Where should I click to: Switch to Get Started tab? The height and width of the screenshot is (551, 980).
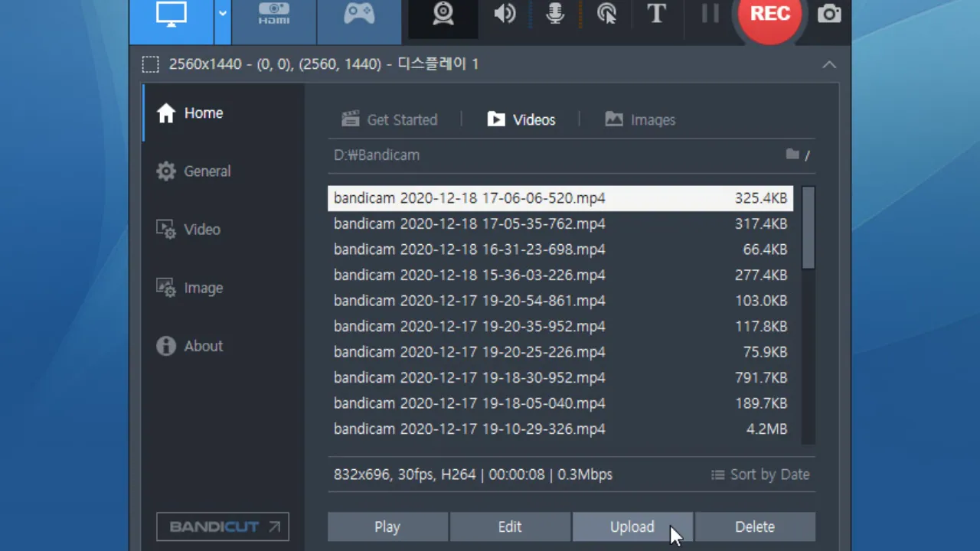pos(390,119)
